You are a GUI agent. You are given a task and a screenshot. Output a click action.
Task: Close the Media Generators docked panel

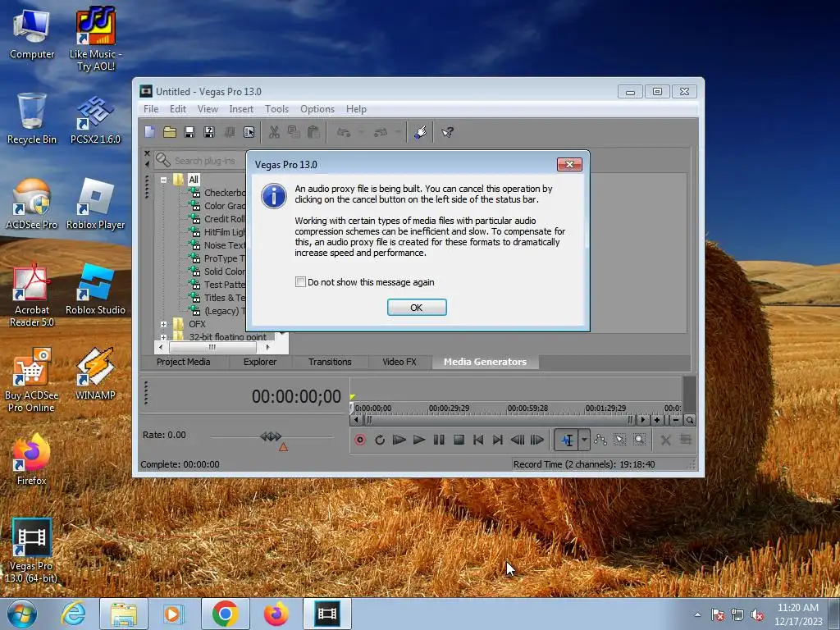148,153
